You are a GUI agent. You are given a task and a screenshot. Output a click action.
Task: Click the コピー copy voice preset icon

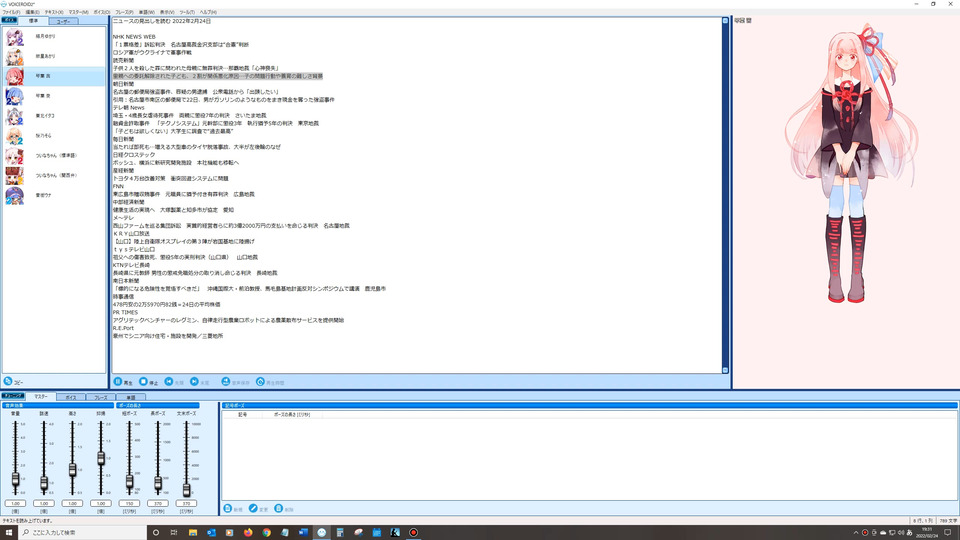click(x=8, y=381)
